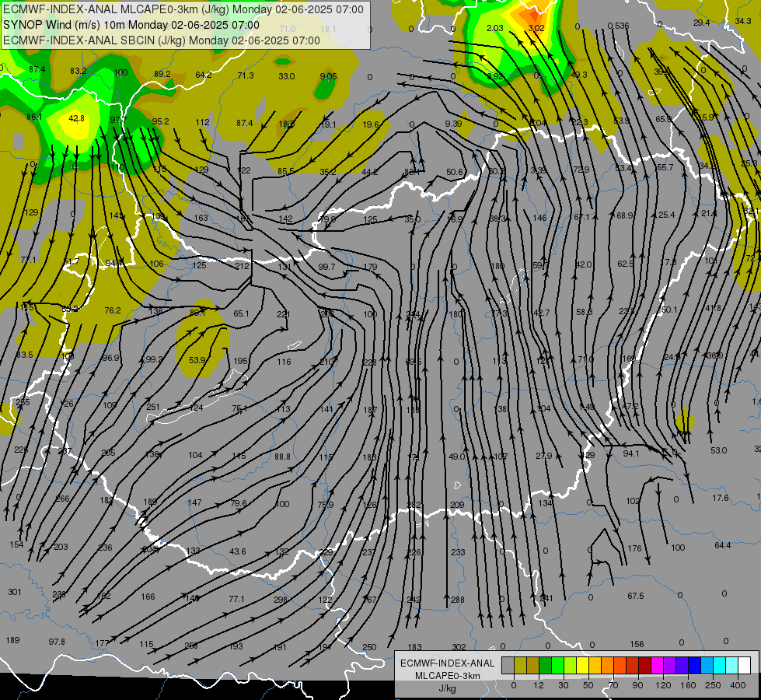761x700 pixels.
Task: Click the map value 83.2
Action: click(x=79, y=71)
